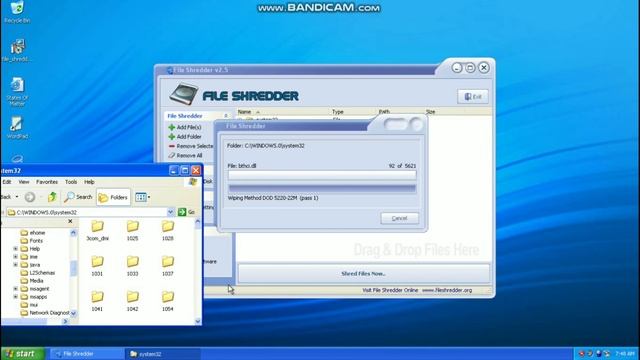Click the Go button in Explorer
The width and height of the screenshot is (640, 360).
(187, 212)
